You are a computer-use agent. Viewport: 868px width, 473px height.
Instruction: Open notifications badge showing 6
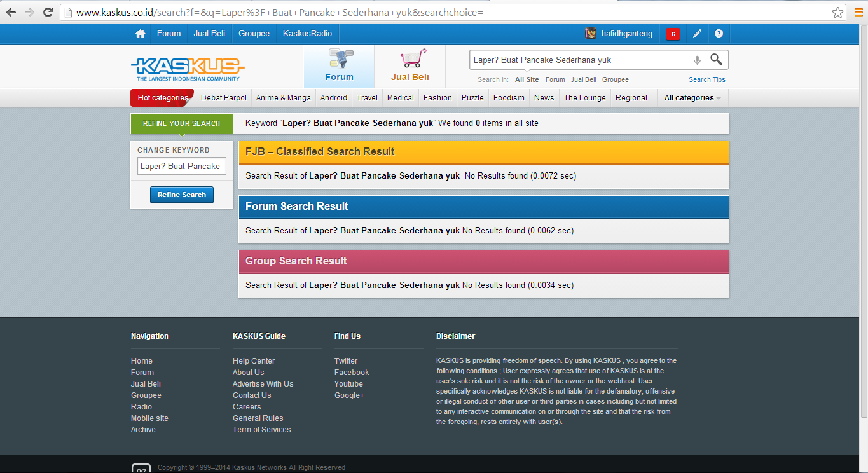pos(673,34)
